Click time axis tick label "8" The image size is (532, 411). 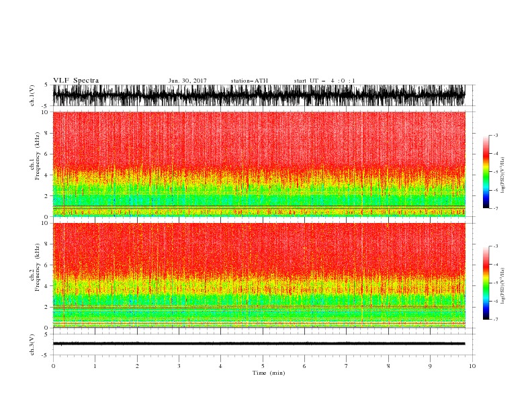(x=388, y=366)
